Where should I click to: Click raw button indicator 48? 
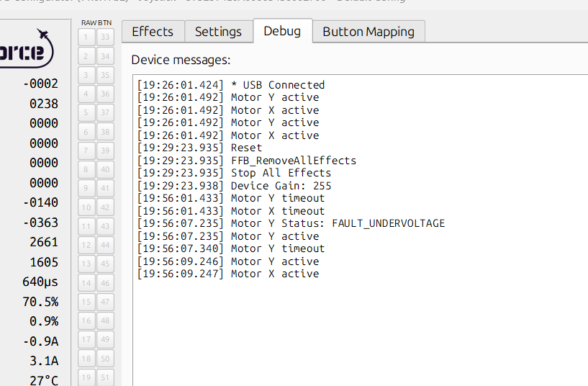105,320
